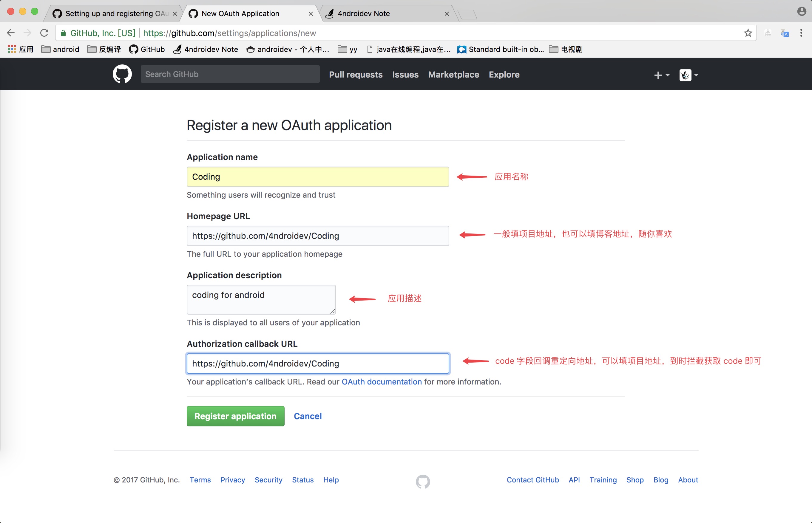Open the Help footer link
Image resolution: width=812 pixels, height=523 pixels.
pos(331,479)
